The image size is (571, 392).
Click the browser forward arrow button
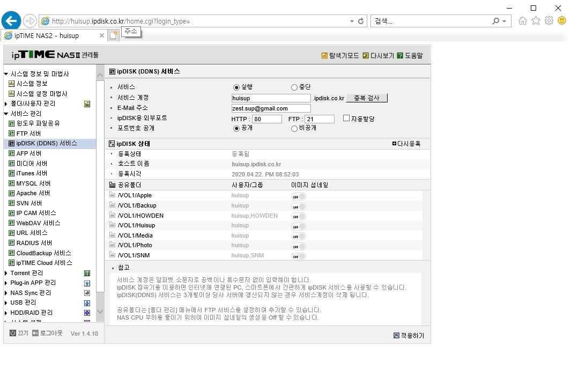(x=30, y=21)
